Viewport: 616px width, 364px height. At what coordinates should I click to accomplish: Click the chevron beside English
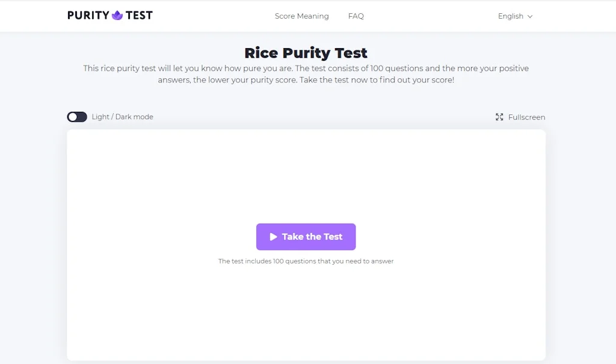[x=529, y=17]
